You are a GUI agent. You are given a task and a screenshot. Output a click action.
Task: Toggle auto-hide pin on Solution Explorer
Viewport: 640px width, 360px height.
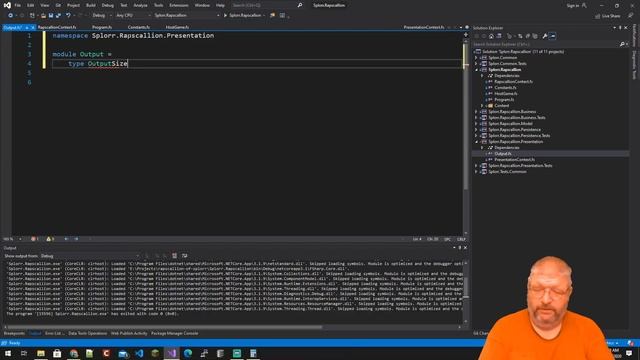click(x=620, y=28)
